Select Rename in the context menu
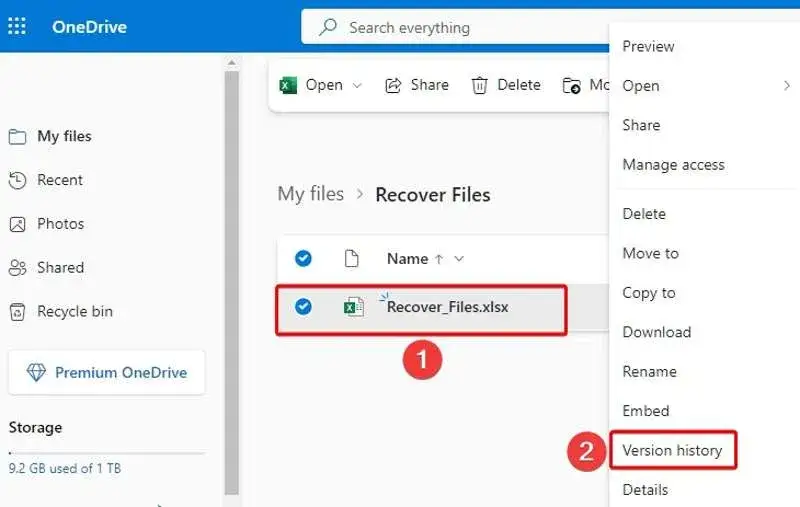 coord(649,371)
